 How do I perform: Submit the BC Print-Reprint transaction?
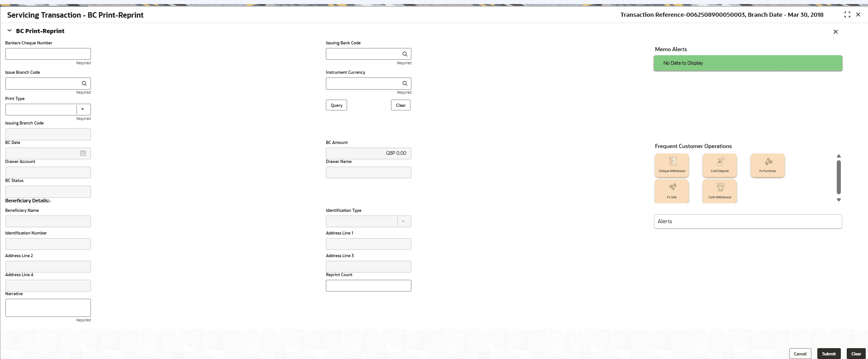829,354
